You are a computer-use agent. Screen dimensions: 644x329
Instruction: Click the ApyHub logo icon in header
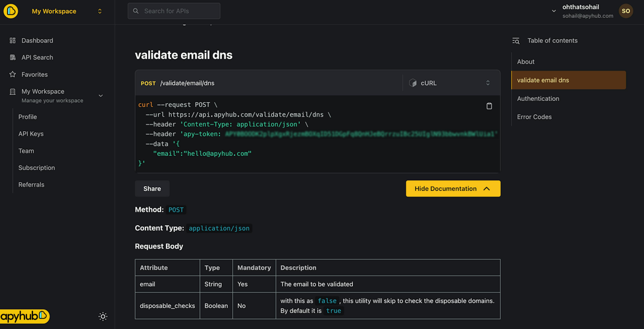coord(11,11)
